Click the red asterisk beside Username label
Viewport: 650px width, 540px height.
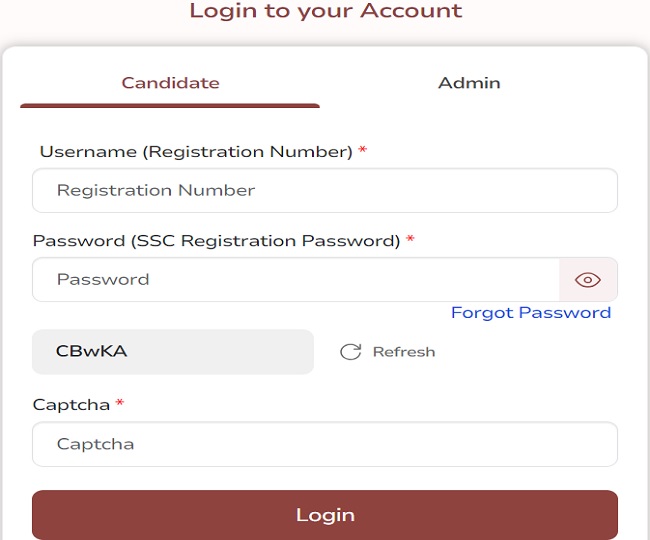363,151
